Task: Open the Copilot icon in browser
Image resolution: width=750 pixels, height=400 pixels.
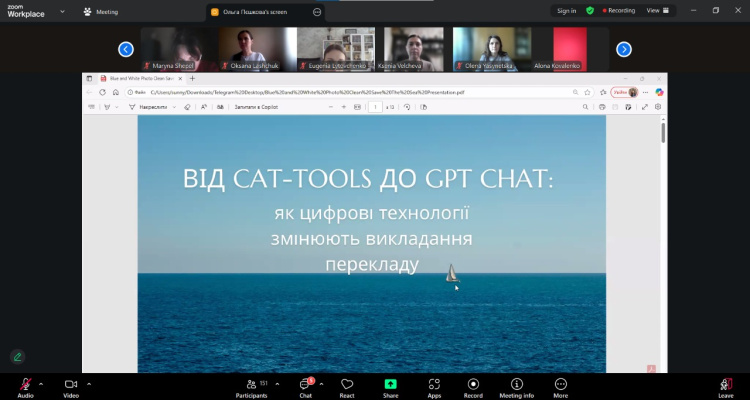Action: point(659,92)
